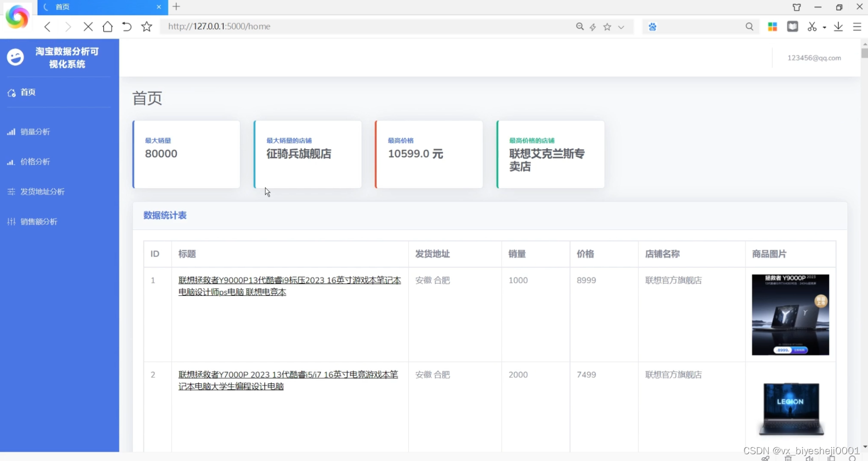Viewport: 868px width, 461px height.
Task: Stop page loading with the X icon
Action: pos(88,27)
